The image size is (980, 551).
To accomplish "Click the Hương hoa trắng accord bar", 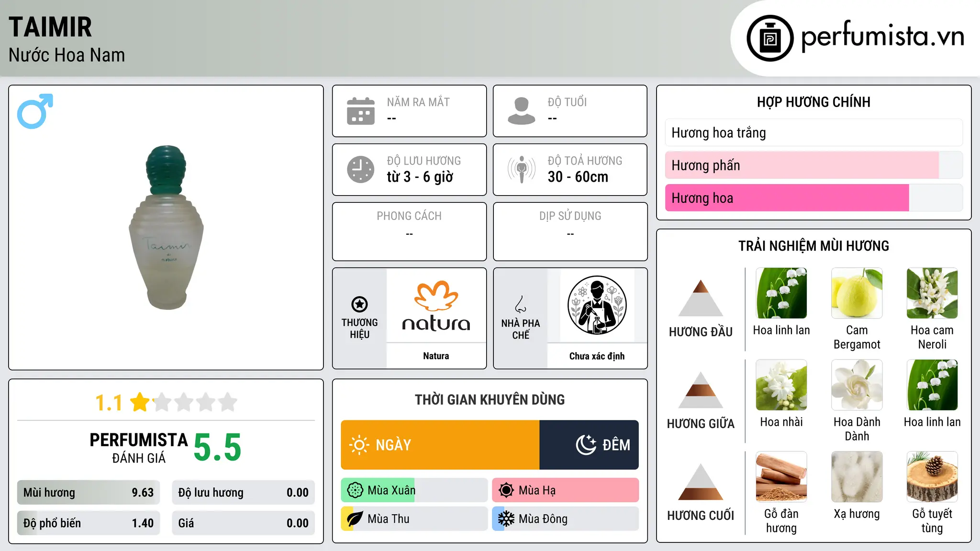I will click(x=814, y=132).
